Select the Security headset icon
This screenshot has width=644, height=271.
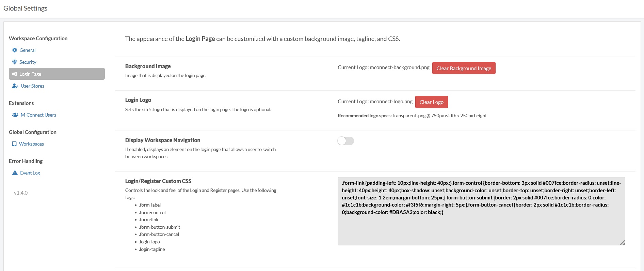[x=15, y=62]
